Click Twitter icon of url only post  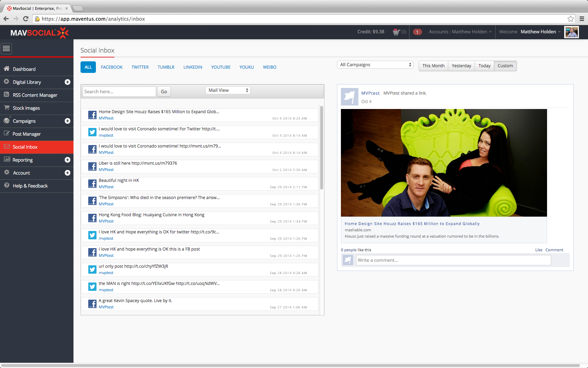[x=92, y=270]
